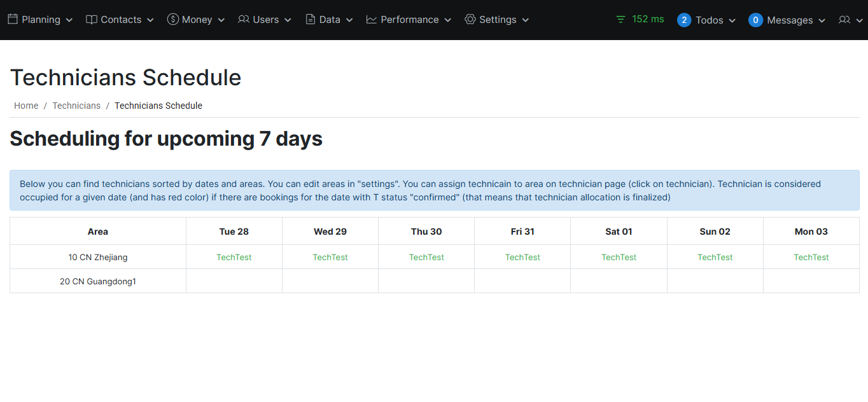Go to Home breadcrumb link

pos(26,106)
